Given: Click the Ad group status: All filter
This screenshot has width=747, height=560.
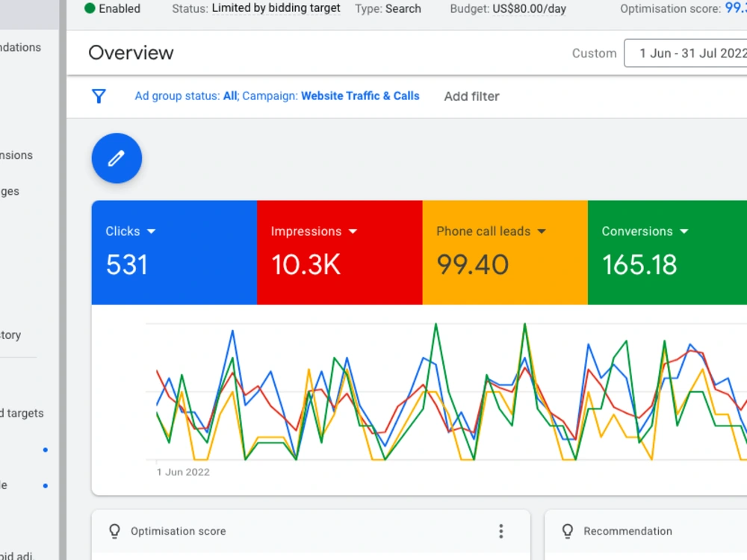Looking at the screenshot, I should 186,96.
